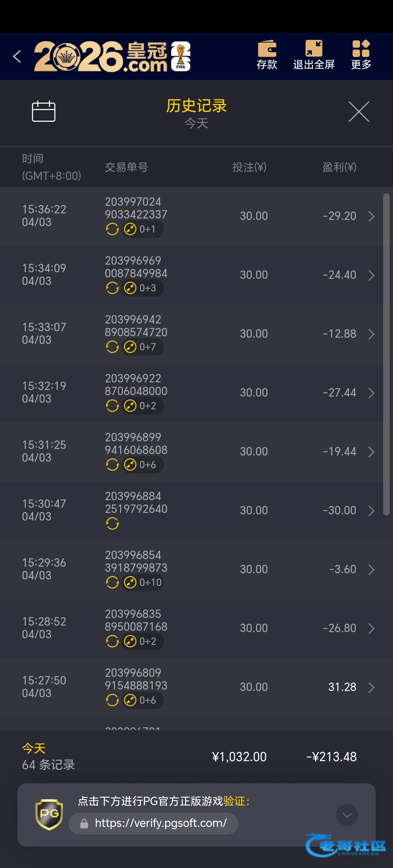Click the PG shield logo icon
Viewport: 393px width, 868px height.
49,814
